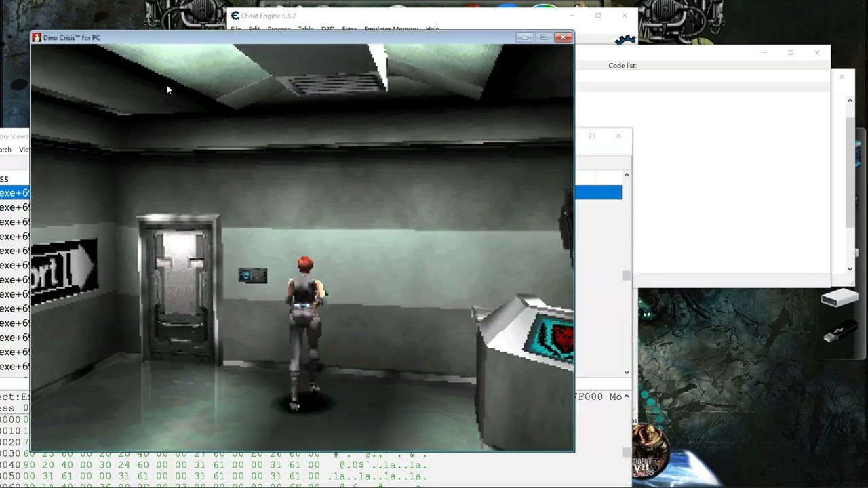Close the small window beside the game
The height and width of the screenshot is (488, 868).
(618, 136)
